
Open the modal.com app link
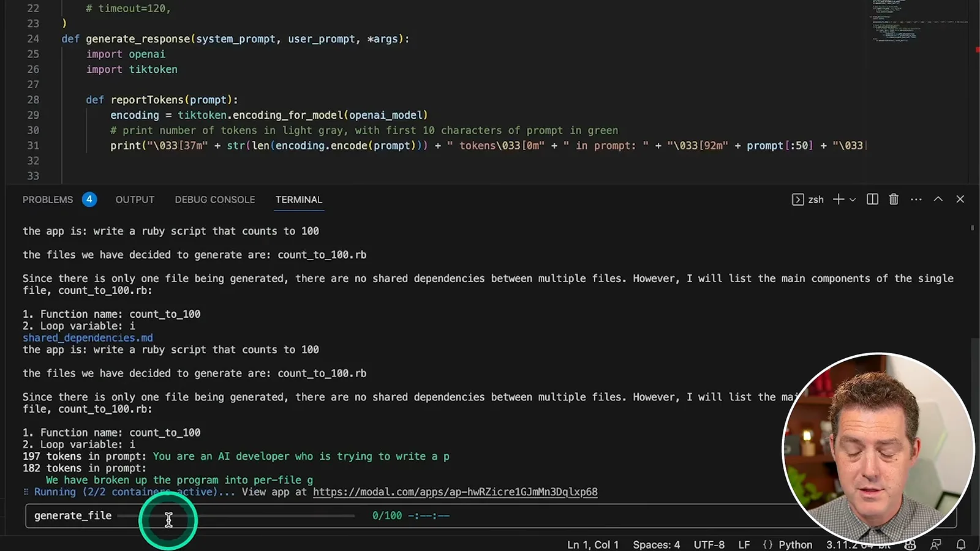pos(455,492)
